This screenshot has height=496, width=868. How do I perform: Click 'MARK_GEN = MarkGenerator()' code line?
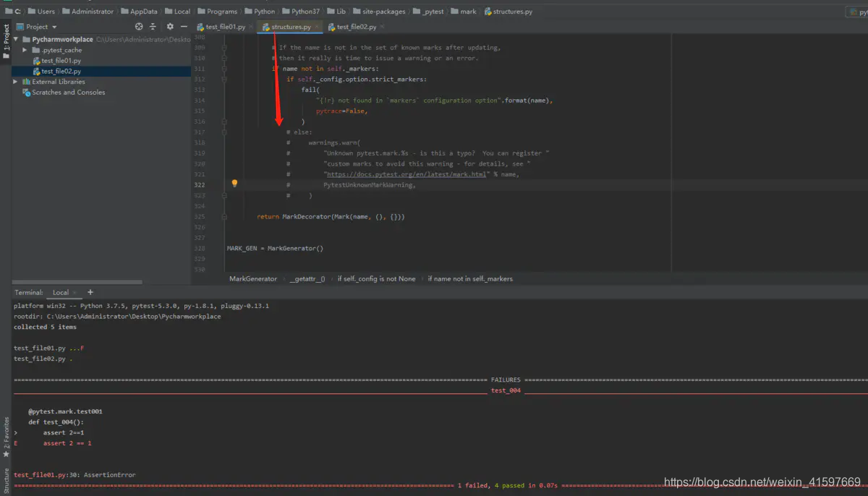pyautogui.click(x=275, y=248)
